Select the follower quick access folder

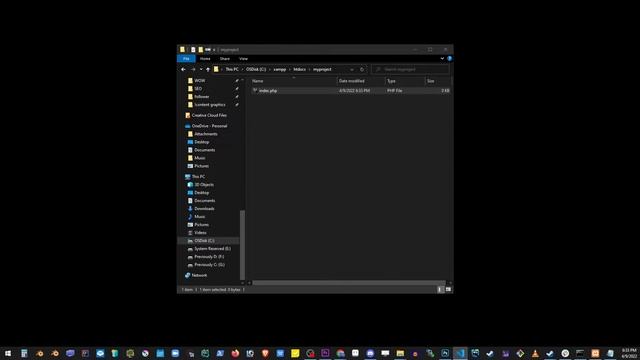pyautogui.click(x=202, y=97)
